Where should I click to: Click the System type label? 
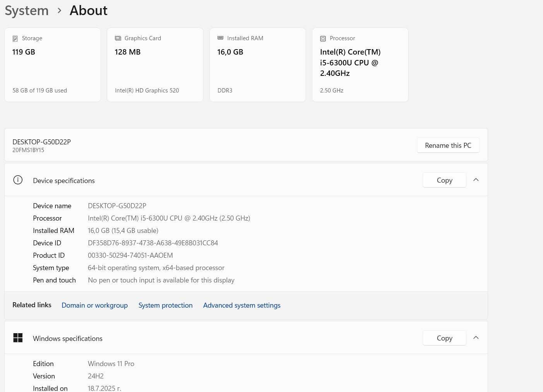(51, 268)
